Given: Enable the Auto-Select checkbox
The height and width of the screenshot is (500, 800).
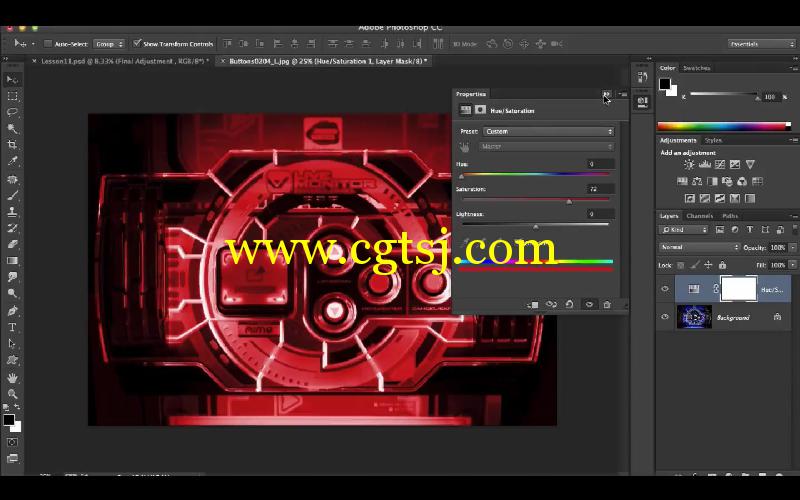Looking at the screenshot, I should (x=48, y=44).
